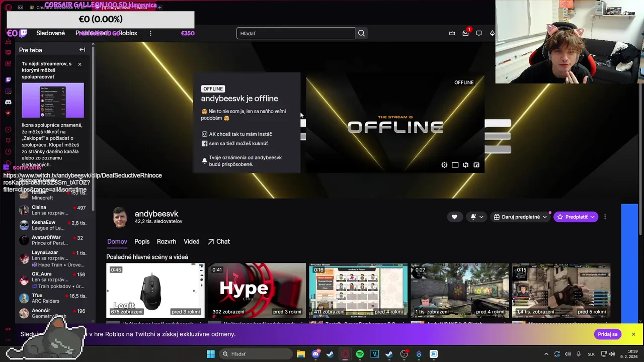
Task: Open the andybeesvk profile avatar
Action: coord(120,217)
